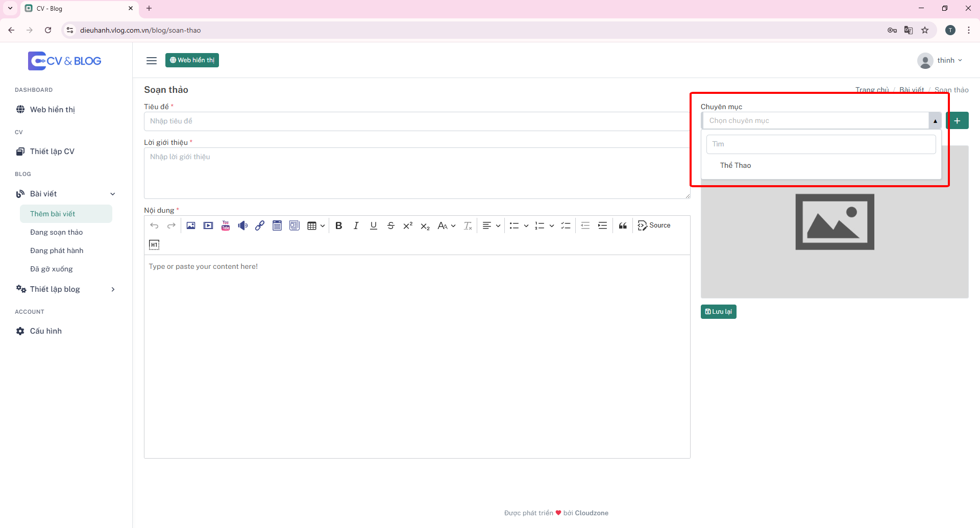Expand the insert table dropdown arrow

point(323,225)
